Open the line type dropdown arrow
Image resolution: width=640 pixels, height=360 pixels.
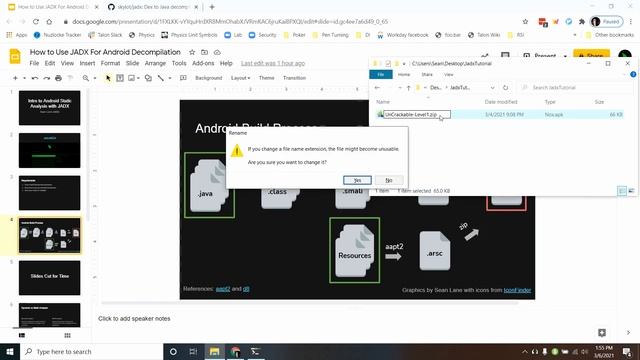(170, 78)
